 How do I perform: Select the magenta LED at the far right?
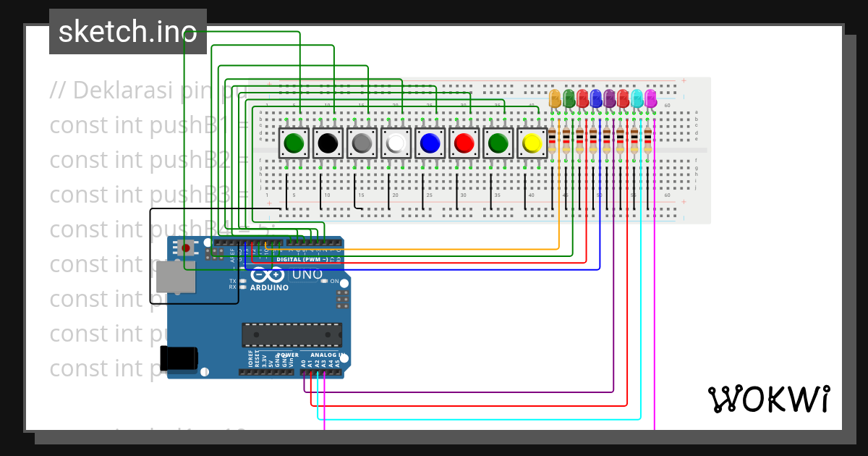650,98
